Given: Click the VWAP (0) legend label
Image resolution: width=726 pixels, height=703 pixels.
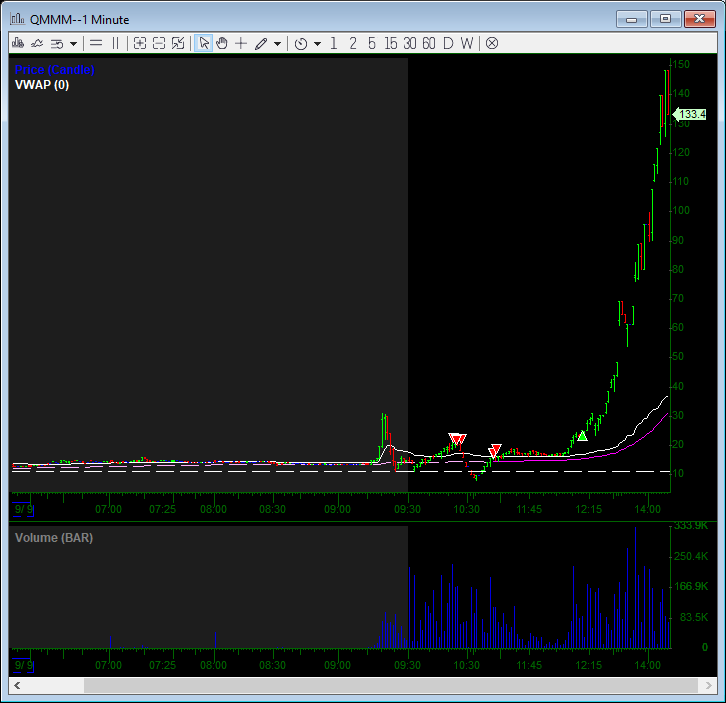Looking at the screenshot, I should click(x=42, y=85).
